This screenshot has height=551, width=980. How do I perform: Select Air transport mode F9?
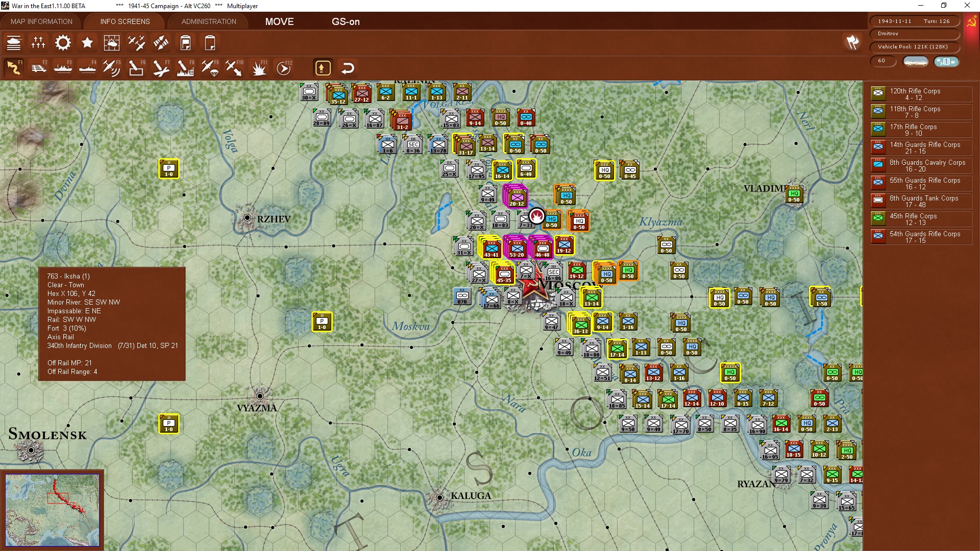point(210,68)
